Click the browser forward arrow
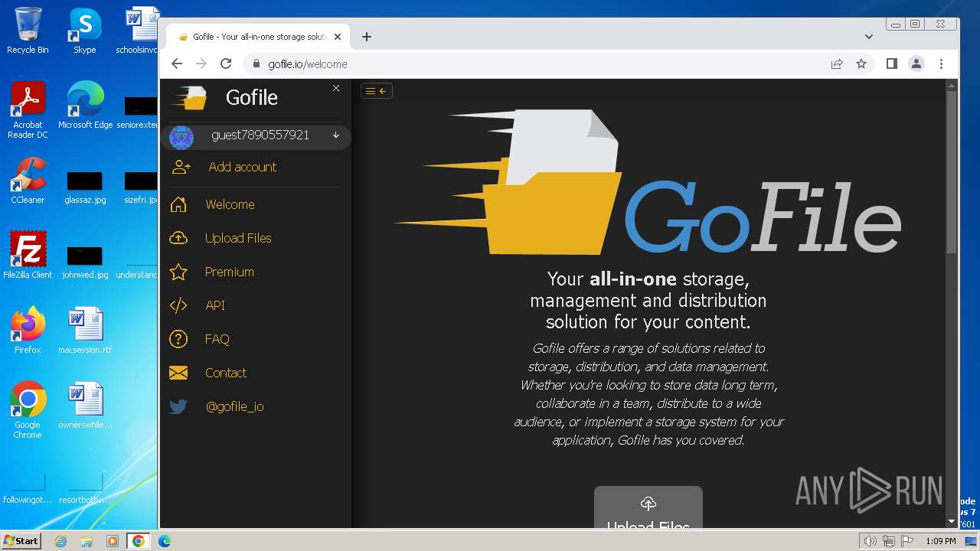Screen dimensions: 980x551 (201, 64)
